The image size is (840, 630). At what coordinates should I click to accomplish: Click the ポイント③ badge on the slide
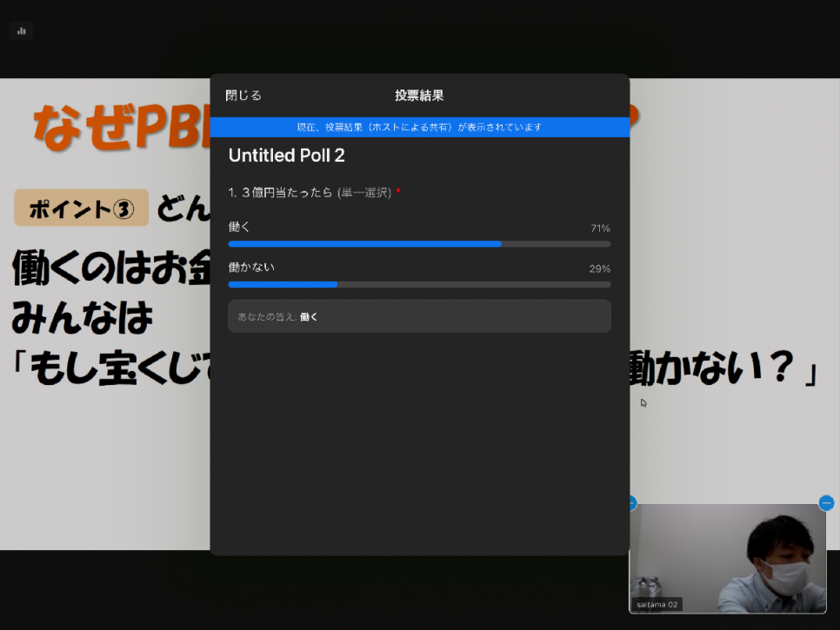(81, 209)
